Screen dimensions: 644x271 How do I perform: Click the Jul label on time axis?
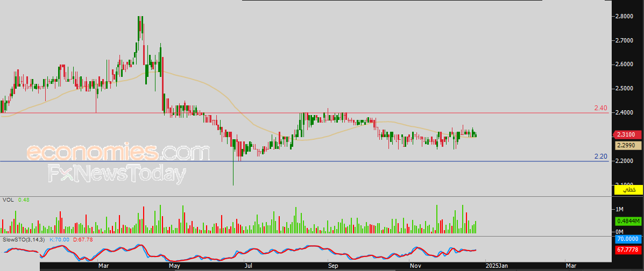pos(247,266)
